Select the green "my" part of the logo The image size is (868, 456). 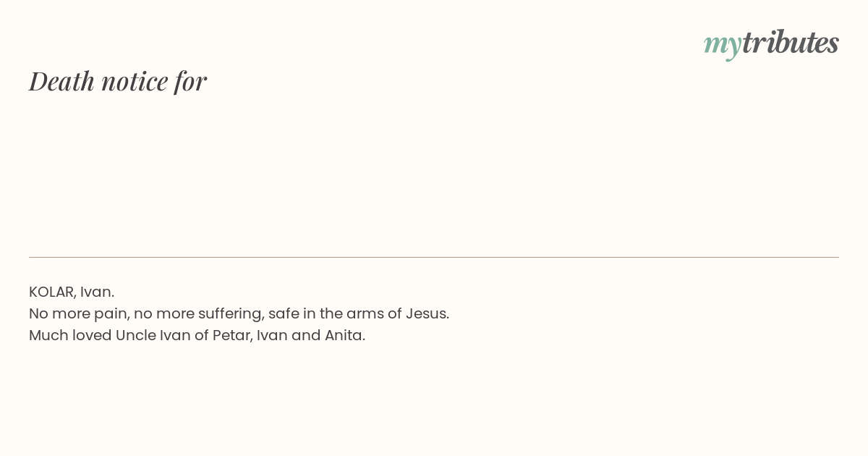click(x=723, y=46)
